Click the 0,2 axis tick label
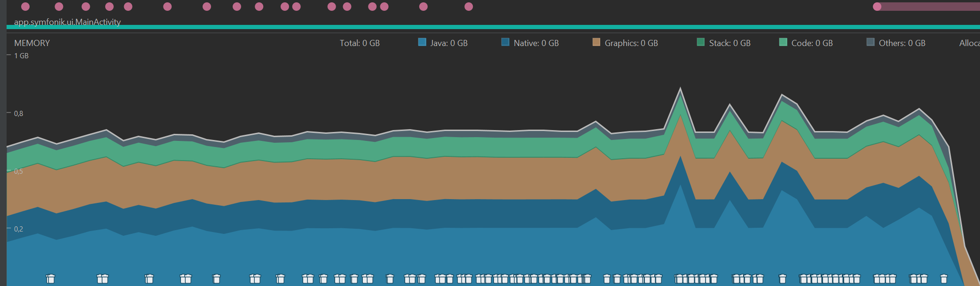Viewport: 980px width, 286px height. coord(18,229)
